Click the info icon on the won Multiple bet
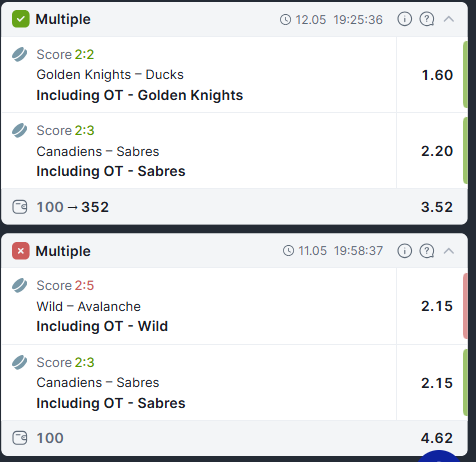 pos(405,19)
